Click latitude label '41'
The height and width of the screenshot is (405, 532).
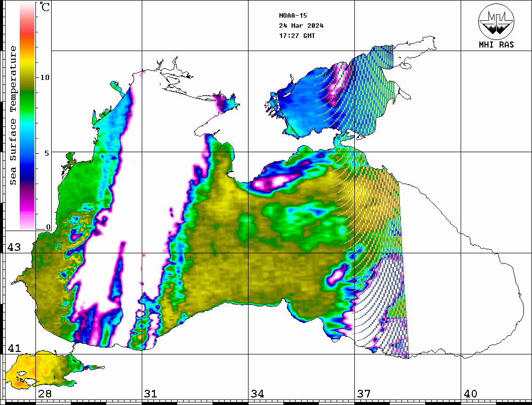(x=14, y=348)
